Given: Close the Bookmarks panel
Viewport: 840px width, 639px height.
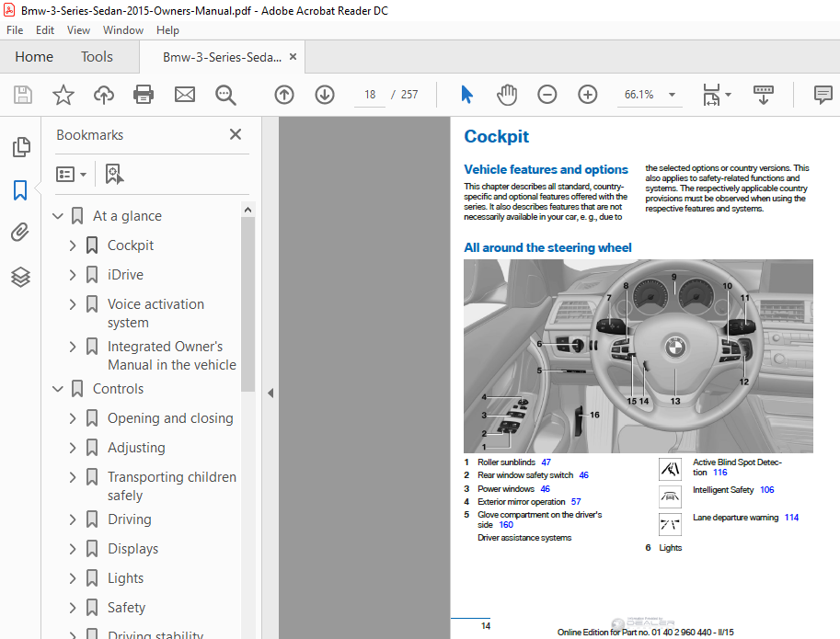Looking at the screenshot, I should [236, 134].
